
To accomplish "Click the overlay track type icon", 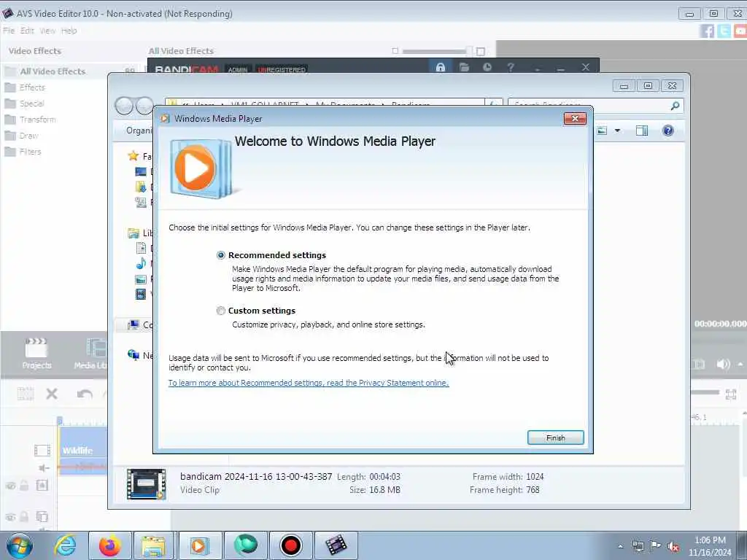I will pos(42,486).
